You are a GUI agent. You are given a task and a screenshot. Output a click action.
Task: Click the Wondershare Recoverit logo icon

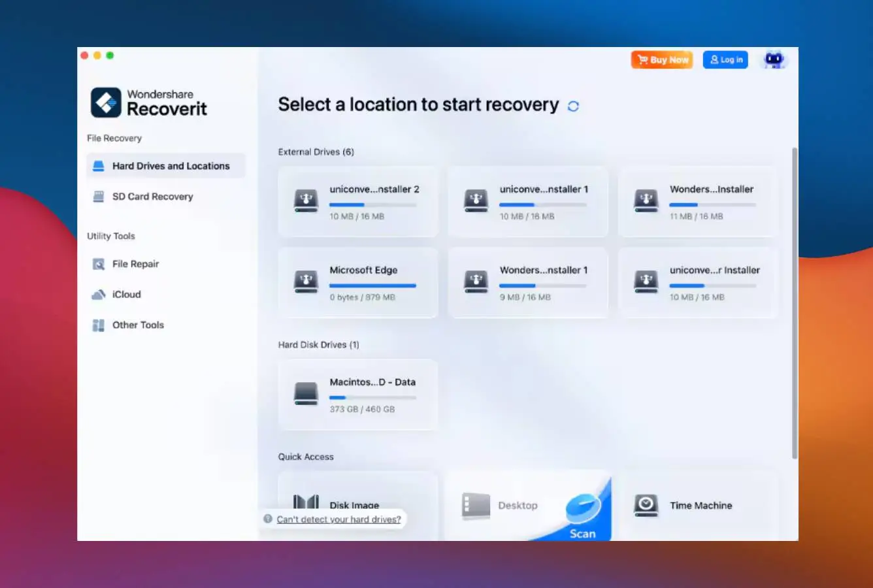106,103
